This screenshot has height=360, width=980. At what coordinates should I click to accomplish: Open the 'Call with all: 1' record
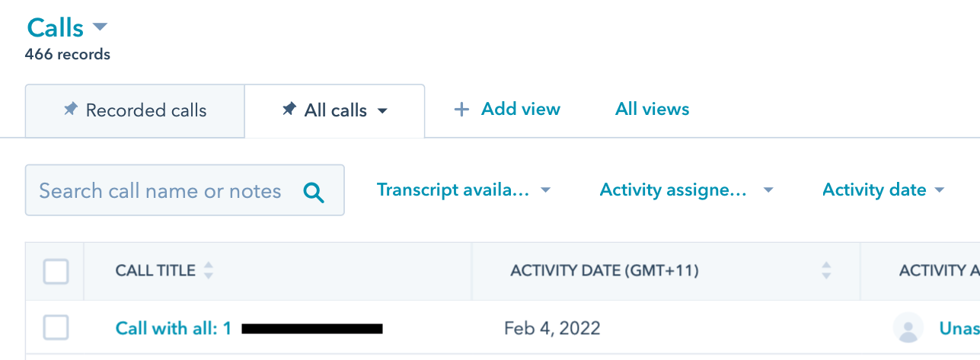173,328
